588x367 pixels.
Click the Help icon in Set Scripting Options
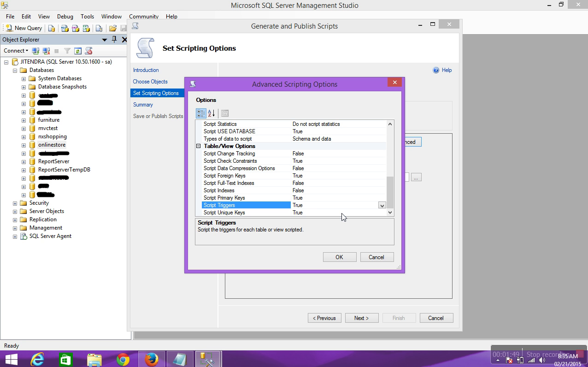pos(436,70)
